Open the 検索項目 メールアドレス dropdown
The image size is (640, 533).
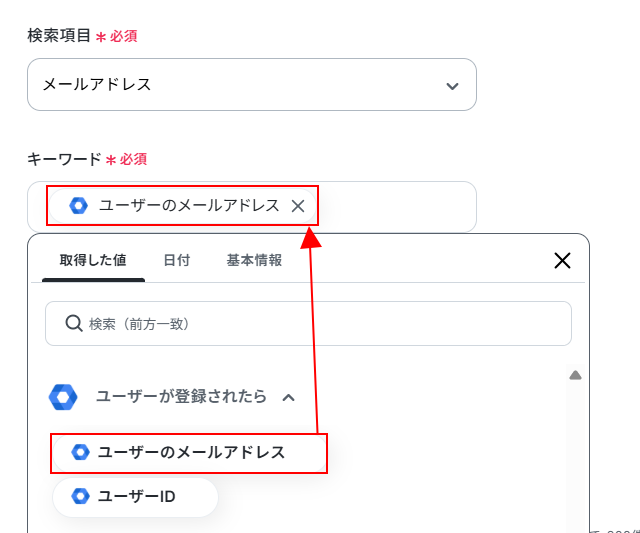point(252,84)
